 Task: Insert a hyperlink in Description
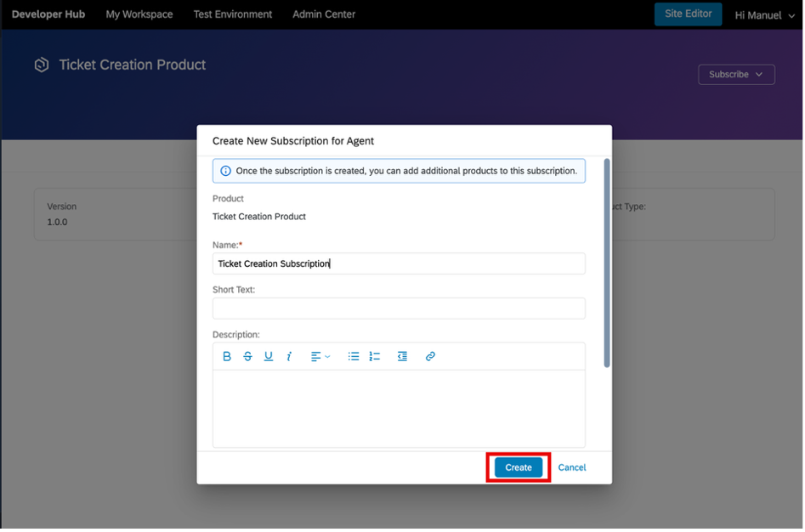point(430,356)
